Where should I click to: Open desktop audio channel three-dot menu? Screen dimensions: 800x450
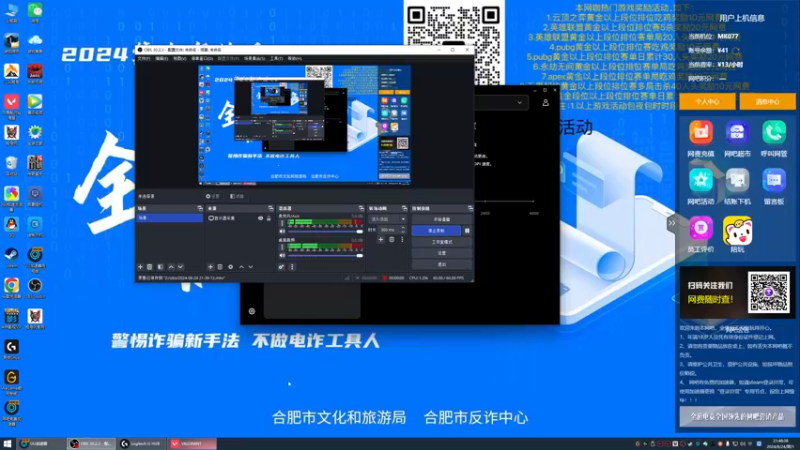(282, 247)
